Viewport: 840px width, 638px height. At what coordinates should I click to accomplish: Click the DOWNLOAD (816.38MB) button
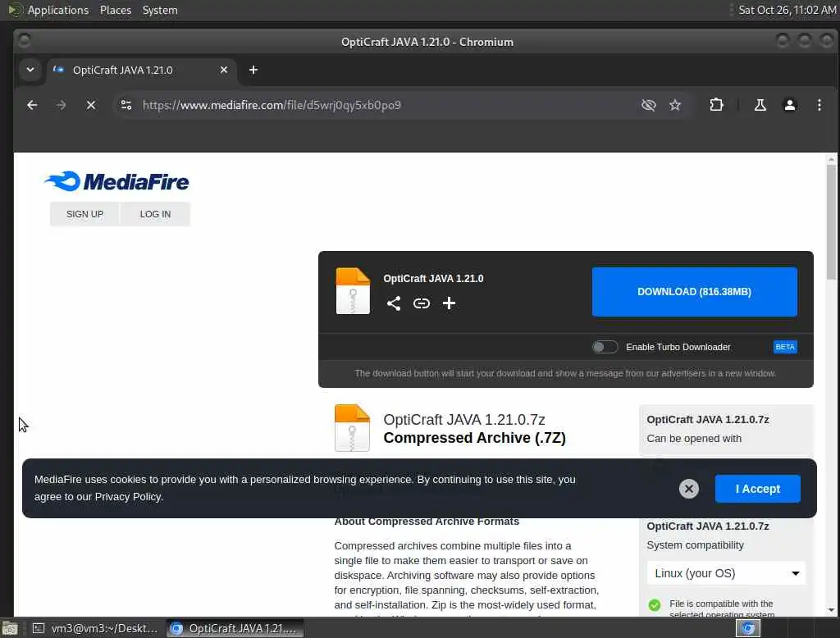[694, 292]
